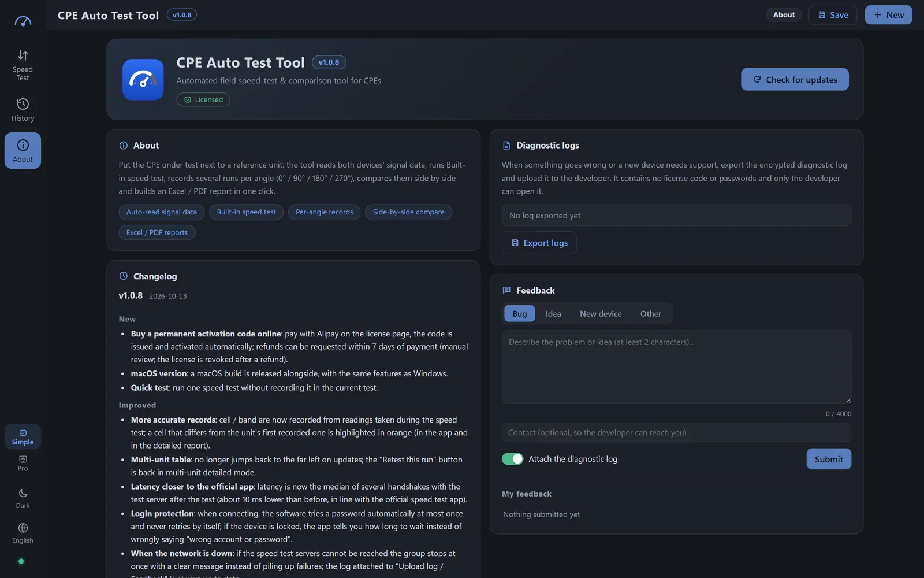Save using the top bar Save button
Viewport: 924px width, 578px height.
(833, 15)
